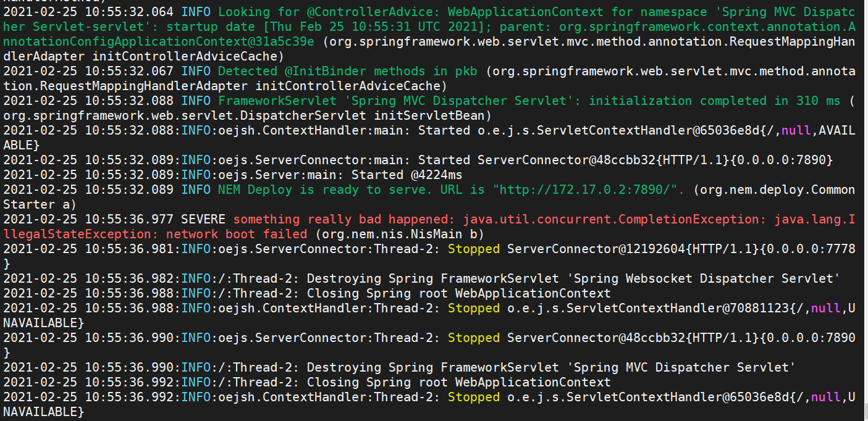Click 'Started @4224ms' log text
The height and width of the screenshot is (421, 868).
click(x=407, y=175)
